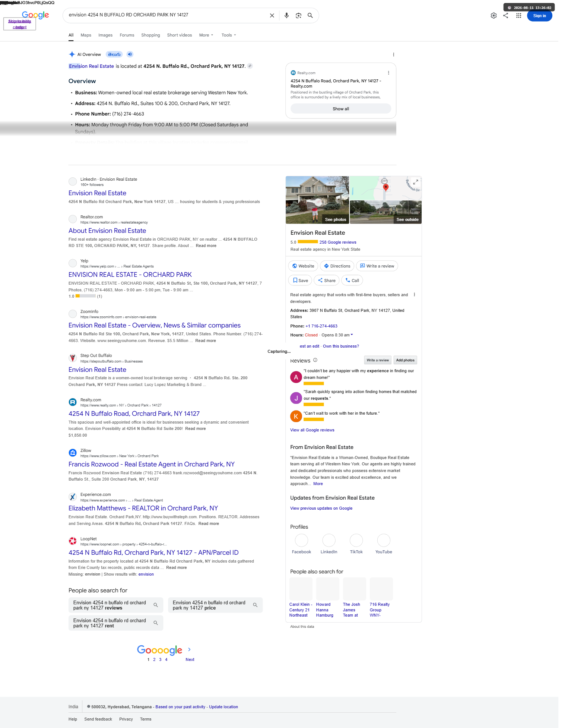Open Yelp Envision Real Estate result

(x=130, y=275)
